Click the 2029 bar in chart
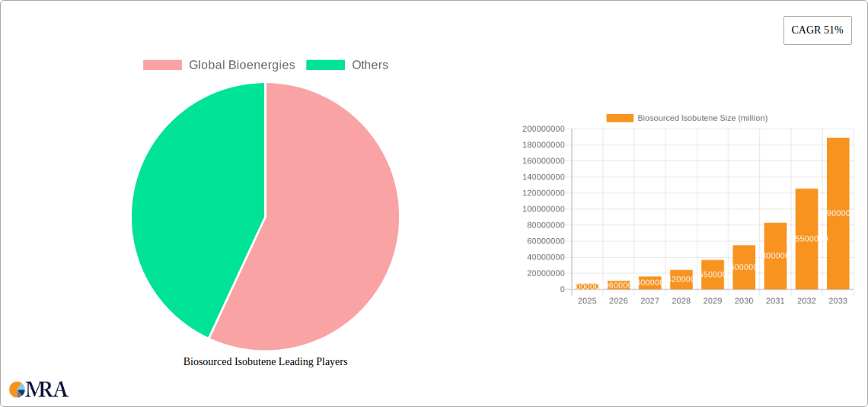 (713, 275)
